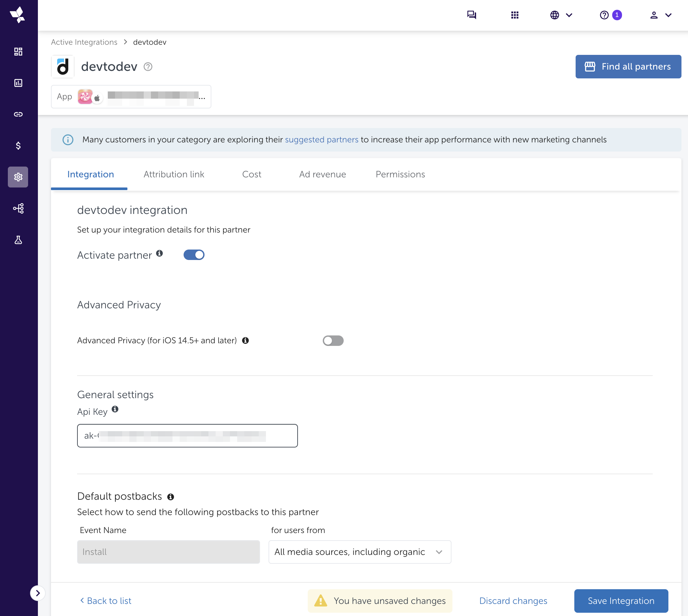Expand the language globe dropdown
The image size is (688, 616).
coord(561,15)
